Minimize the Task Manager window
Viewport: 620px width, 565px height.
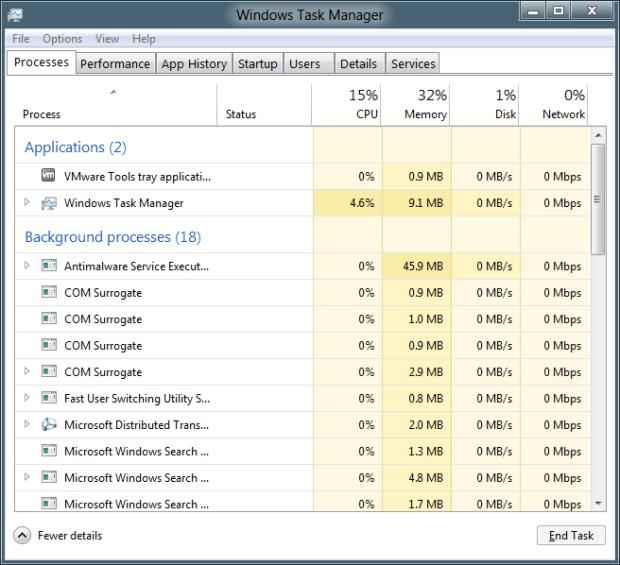point(533,11)
